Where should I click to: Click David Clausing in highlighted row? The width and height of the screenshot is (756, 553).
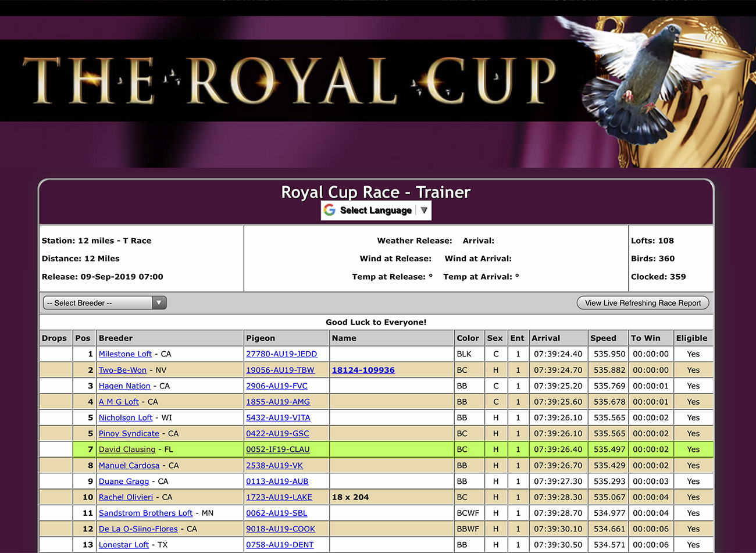pyautogui.click(x=127, y=449)
